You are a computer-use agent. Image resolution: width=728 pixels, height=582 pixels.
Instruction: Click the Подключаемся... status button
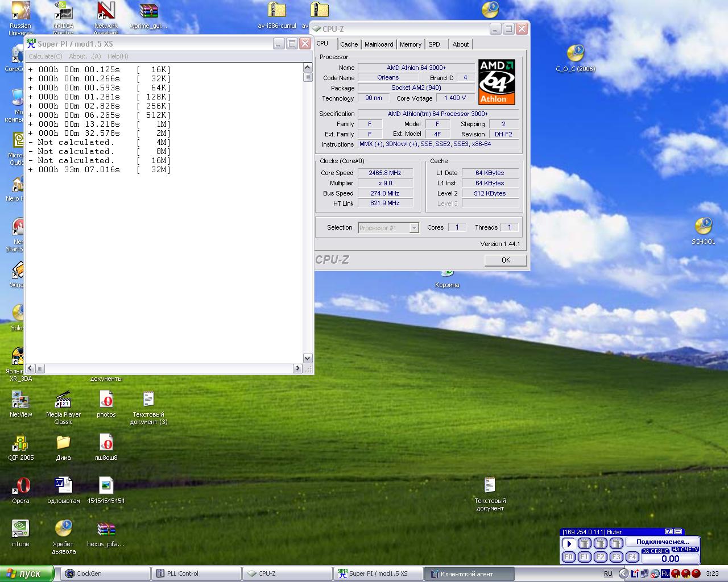click(662, 542)
